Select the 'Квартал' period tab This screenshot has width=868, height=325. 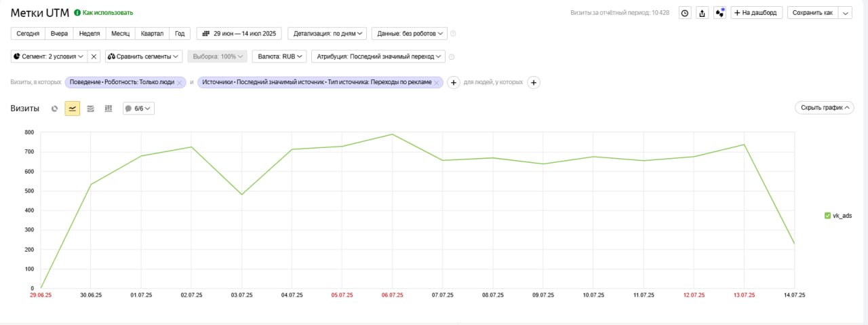pyautogui.click(x=153, y=33)
